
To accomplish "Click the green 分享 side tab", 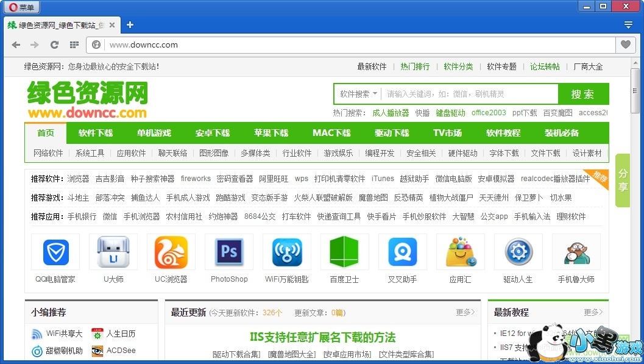I will [x=623, y=180].
